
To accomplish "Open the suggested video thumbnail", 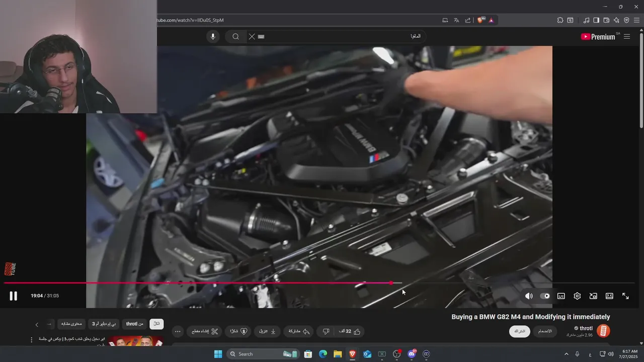I will click(x=135, y=341).
